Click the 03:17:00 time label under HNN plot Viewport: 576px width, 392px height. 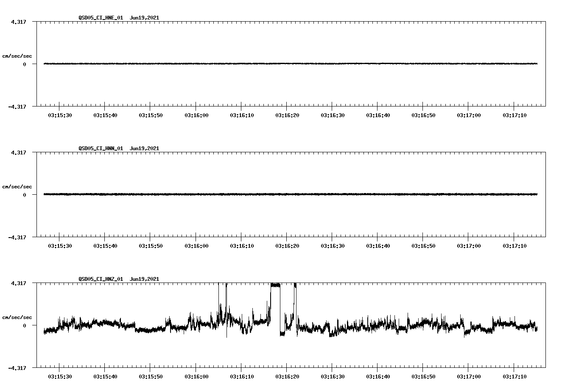[469, 246]
